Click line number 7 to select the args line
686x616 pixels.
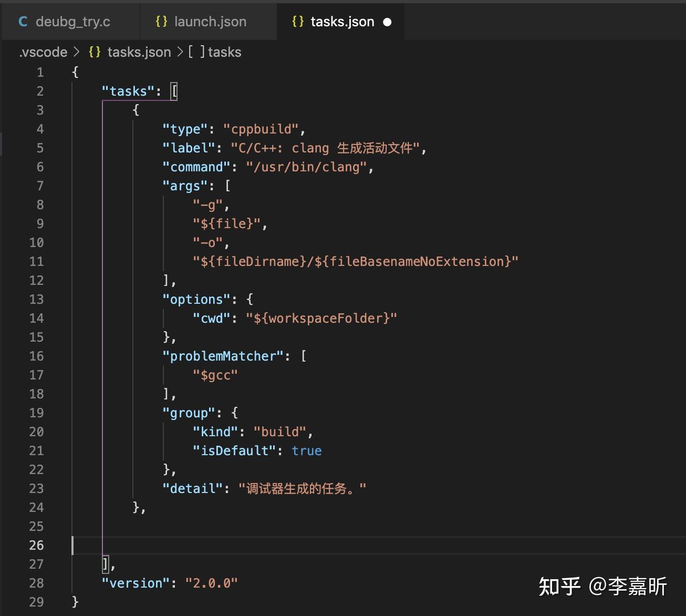pyautogui.click(x=40, y=186)
